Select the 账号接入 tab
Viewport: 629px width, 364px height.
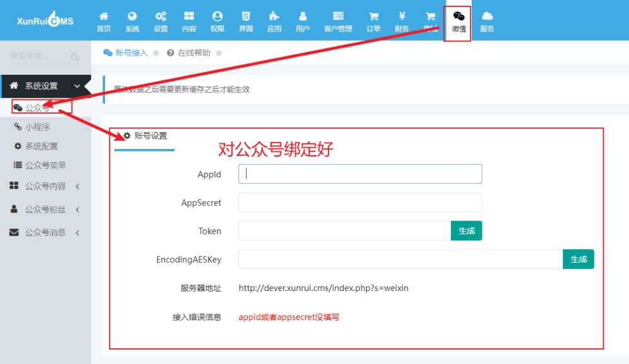tap(126, 53)
